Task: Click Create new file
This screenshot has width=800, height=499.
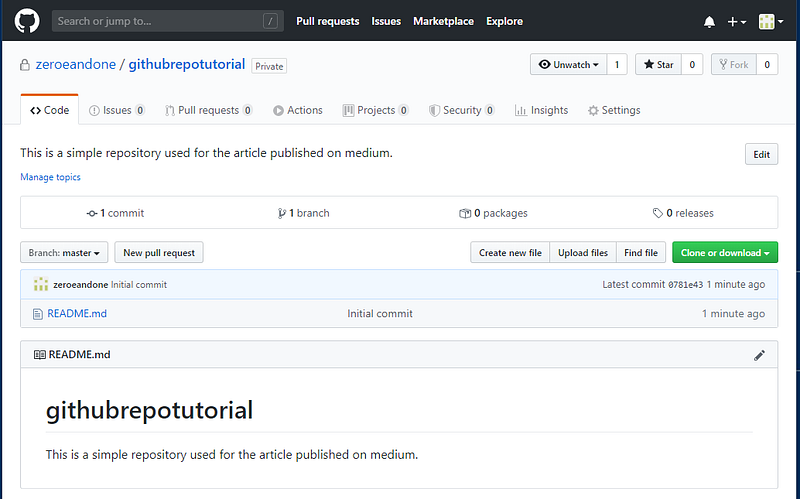Action: coord(510,253)
